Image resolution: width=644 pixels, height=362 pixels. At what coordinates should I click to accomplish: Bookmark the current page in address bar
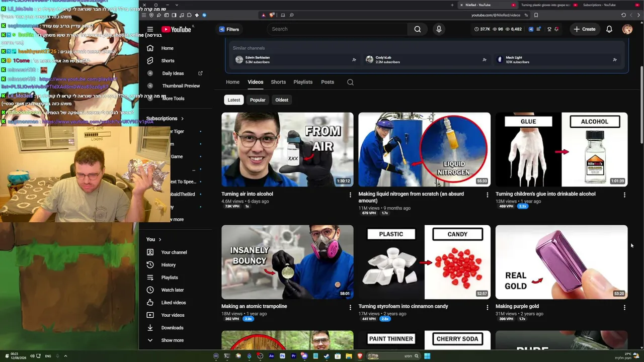[536, 15]
